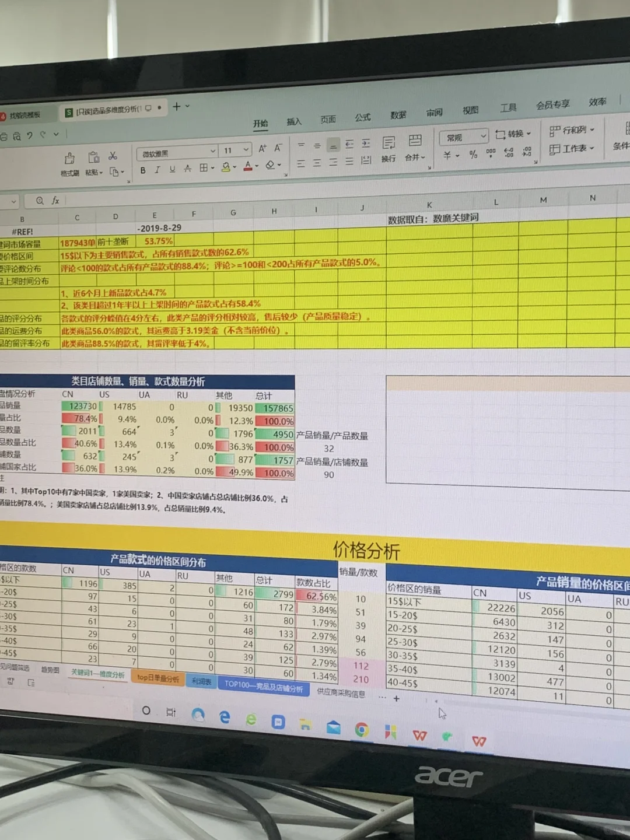Open the Mail app from taskbar

click(x=333, y=727)
